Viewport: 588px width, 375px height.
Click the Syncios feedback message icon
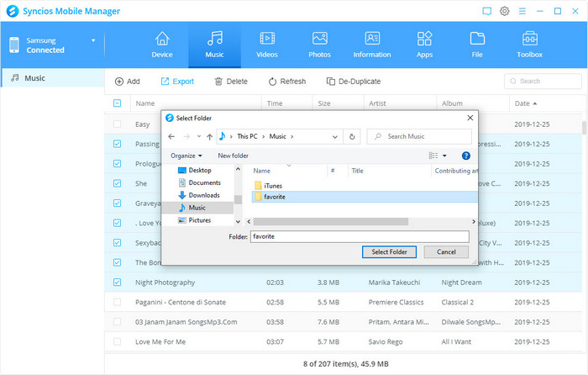486,11
